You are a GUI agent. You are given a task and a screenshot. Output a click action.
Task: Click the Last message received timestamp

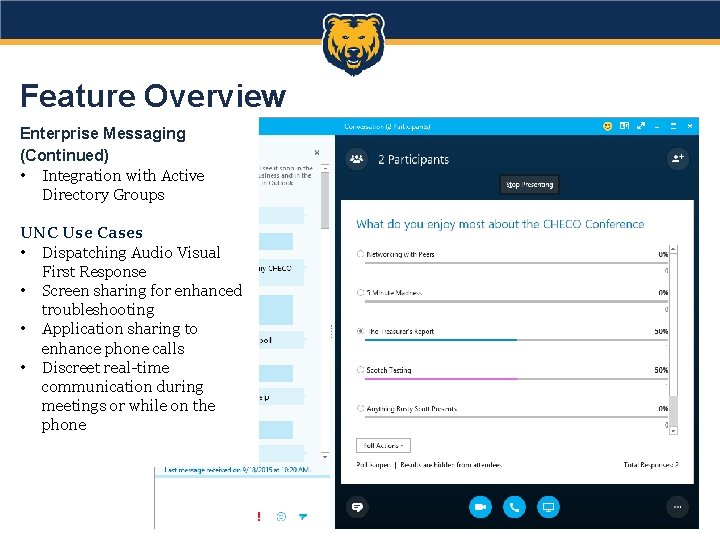coord(237,470)
